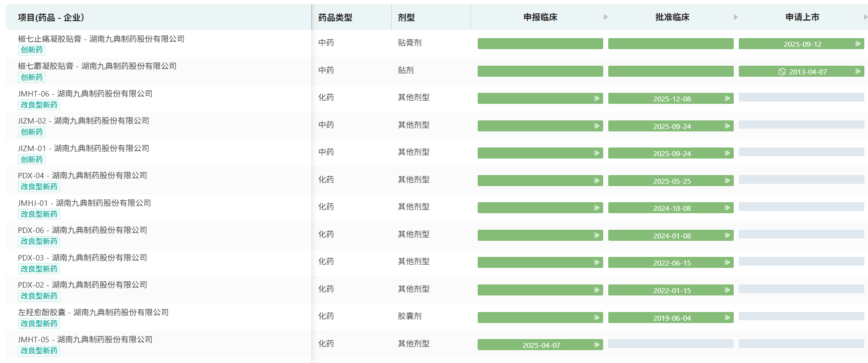Click the 药品类型 column header
Image resolution: width=868 pixels, height=363 pixels.
(x=335, y=17)
